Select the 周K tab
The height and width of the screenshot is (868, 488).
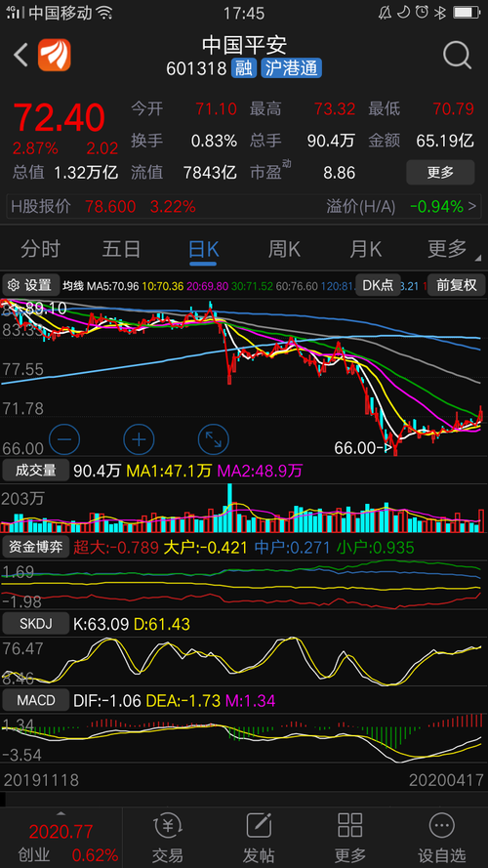point(284,249)
